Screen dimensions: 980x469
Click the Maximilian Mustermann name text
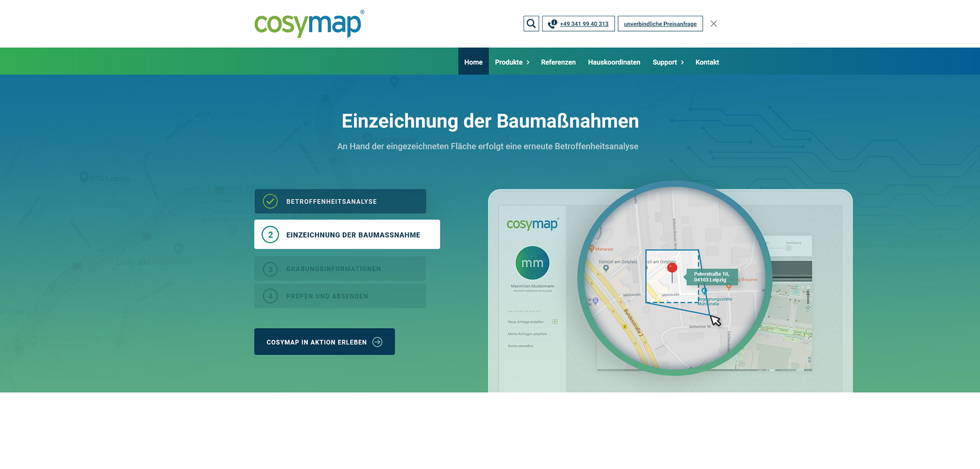(532, 286)
